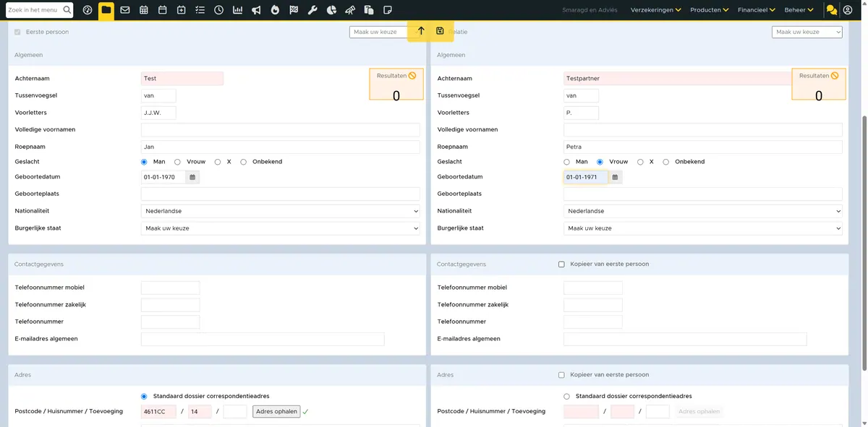Open the chat messages icon
Image resolution: width=868 pixels, height=427 pixels.
click(x=832, y=10)
